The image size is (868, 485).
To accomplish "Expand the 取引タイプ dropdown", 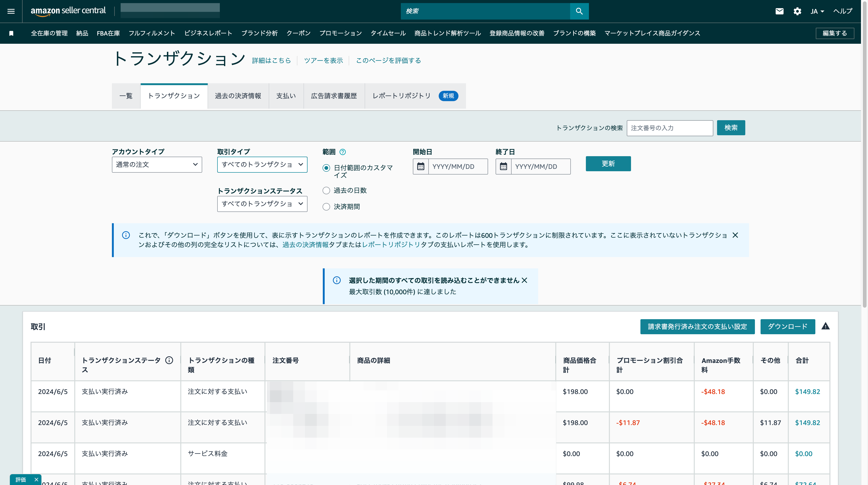I will tap(262, 164).
